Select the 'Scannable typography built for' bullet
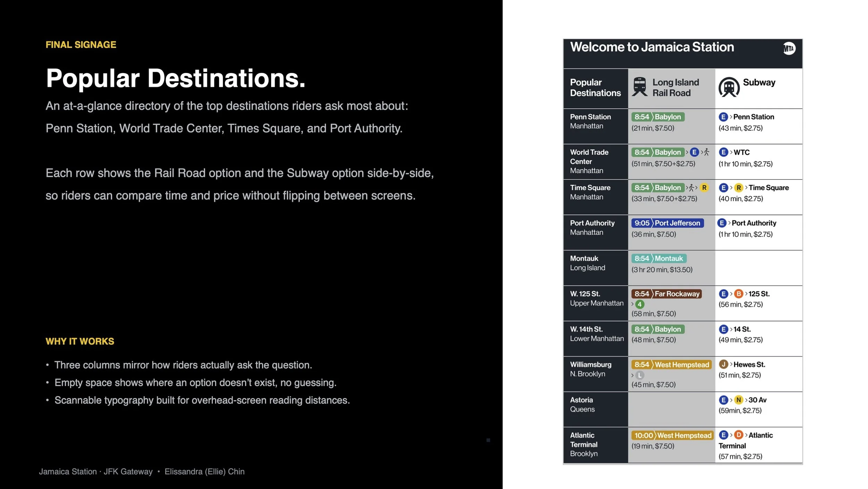 [202, 400]
